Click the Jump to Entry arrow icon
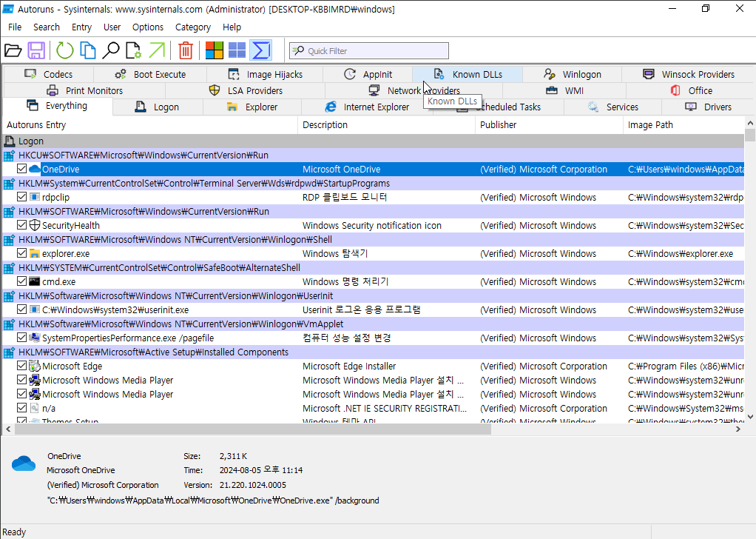This screenshot has width=756, height=539. coord(157,50)
